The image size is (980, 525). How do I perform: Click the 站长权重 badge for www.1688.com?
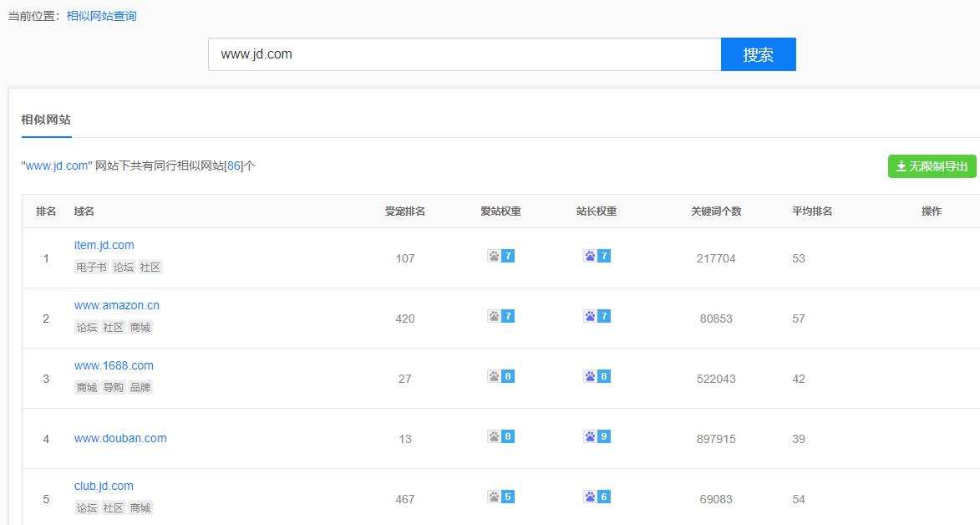tap(597, 376)
